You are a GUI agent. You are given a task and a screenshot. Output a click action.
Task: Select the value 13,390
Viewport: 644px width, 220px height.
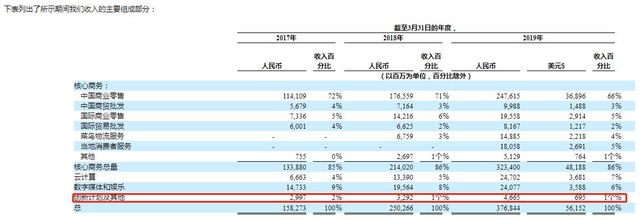point(403,177)
